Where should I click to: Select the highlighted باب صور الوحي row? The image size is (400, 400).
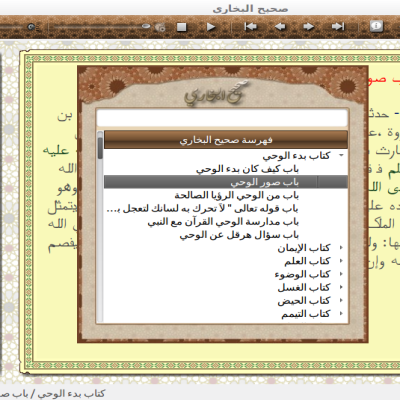(226, 182)
